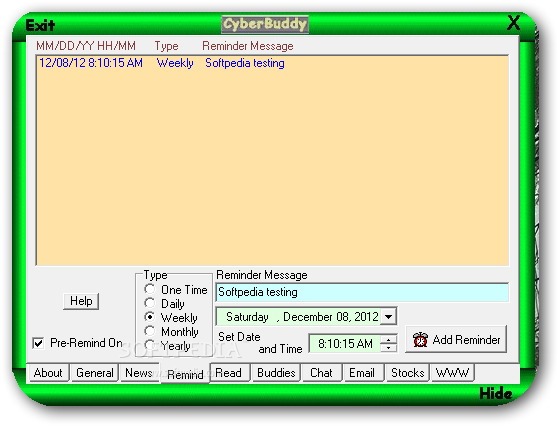Viewport: 559px width, 426px height.
Task: Switch to the Buddies tab
Action: 276,373
